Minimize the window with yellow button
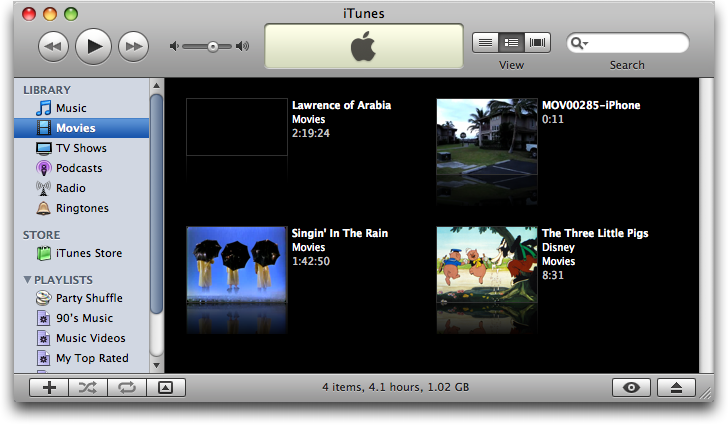 [x=50, y=14]
